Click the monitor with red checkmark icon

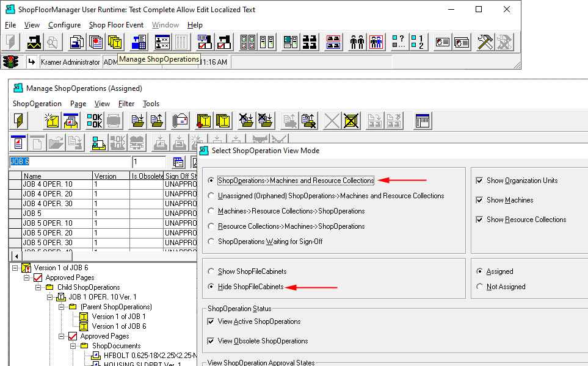pos(205,42)
